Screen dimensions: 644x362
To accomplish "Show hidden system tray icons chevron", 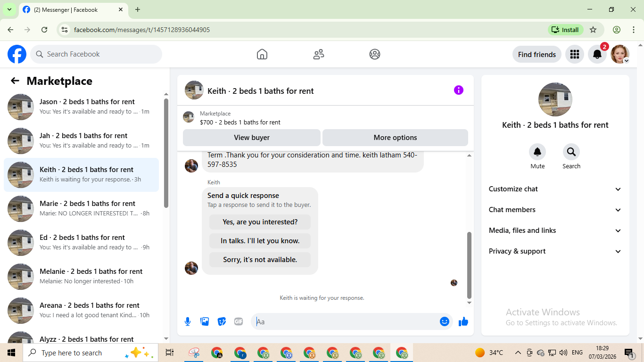I will 518,353.
